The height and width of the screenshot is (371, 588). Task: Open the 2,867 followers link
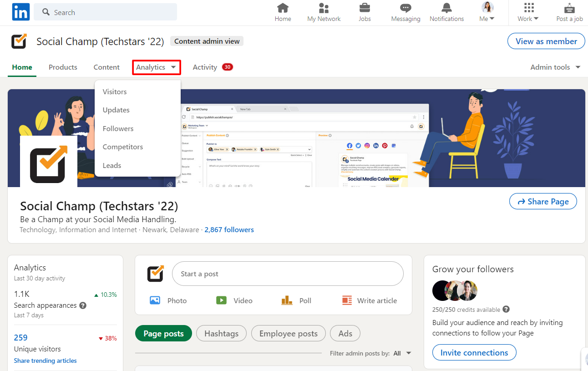tap(229, 229)
